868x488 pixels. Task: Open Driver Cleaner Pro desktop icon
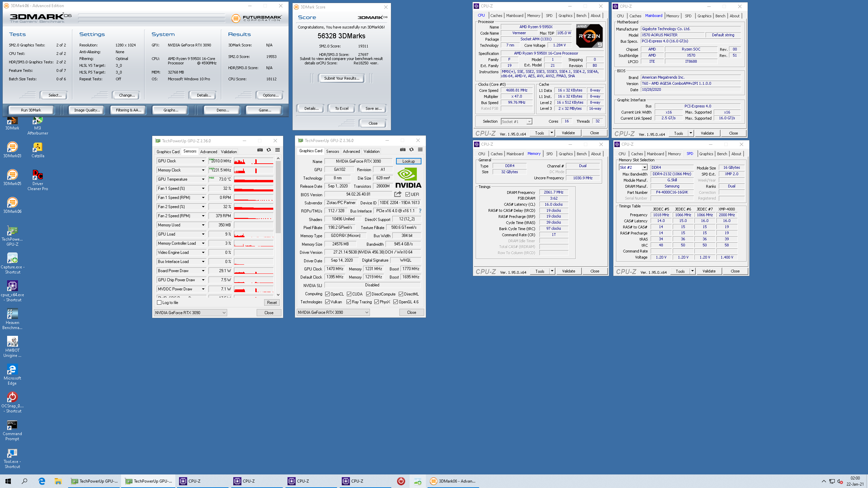pos(38,180)
